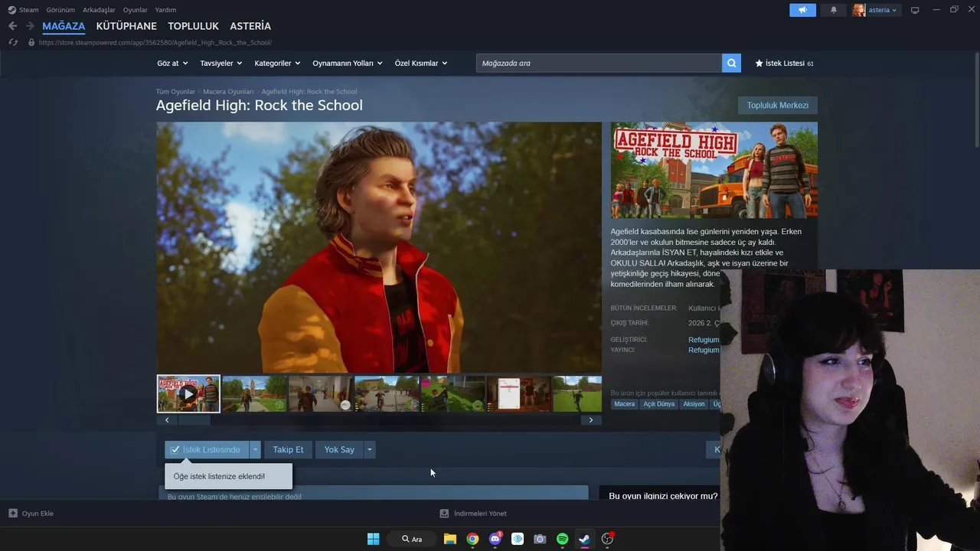The width and height of the screenshot is (980, 551).
Task: Open the Kategoriler dropdown menu
Action: point(277,64)
